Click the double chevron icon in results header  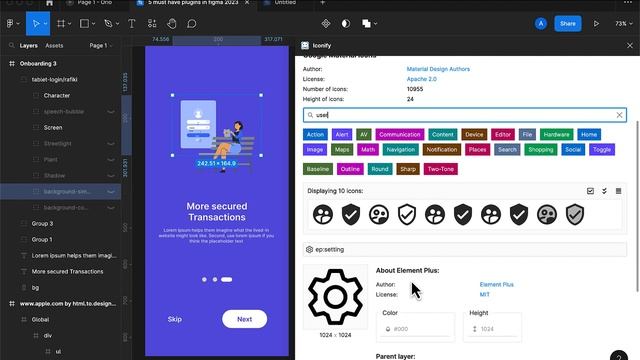pos(604,191)
